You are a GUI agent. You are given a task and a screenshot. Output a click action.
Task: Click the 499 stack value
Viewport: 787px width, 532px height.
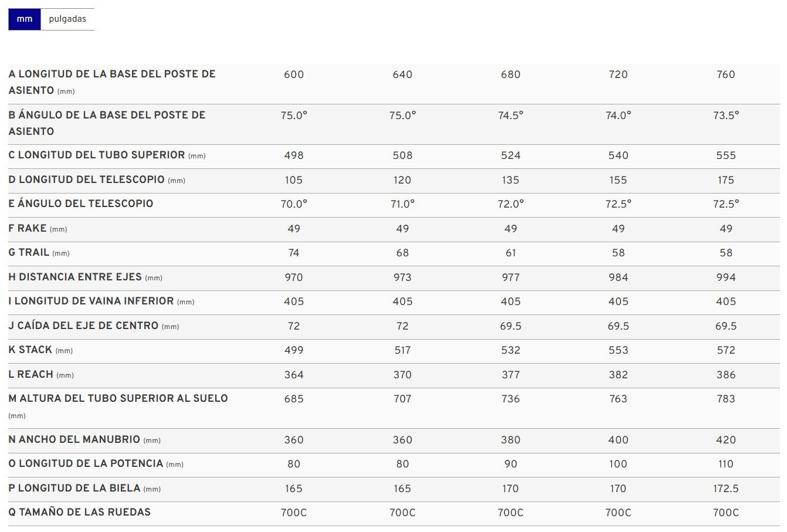click(294, 350)
